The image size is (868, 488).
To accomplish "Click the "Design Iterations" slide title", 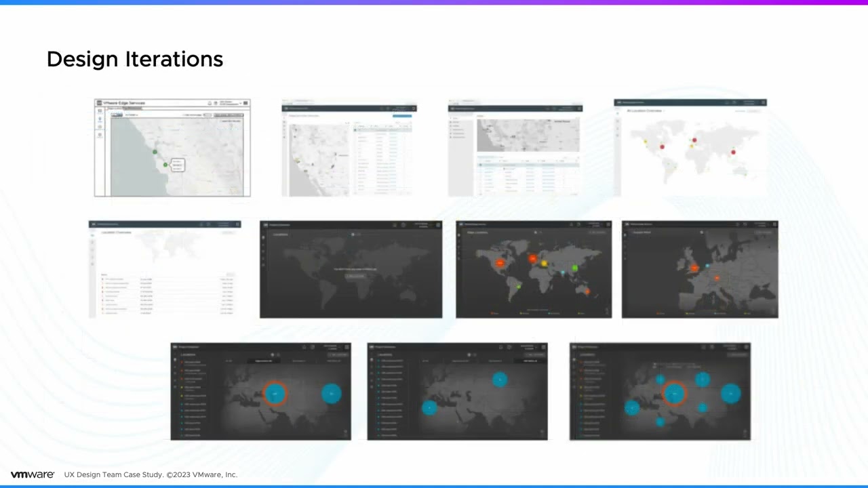I will point(135,59).
